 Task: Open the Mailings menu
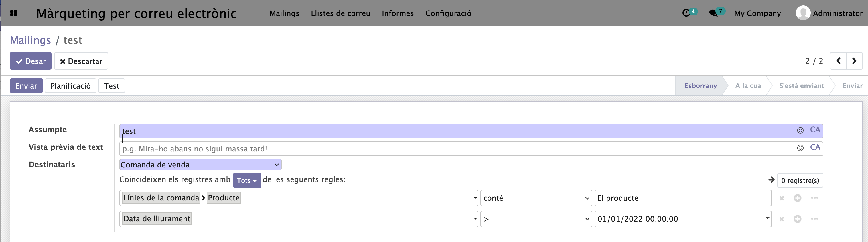point(284,13)
